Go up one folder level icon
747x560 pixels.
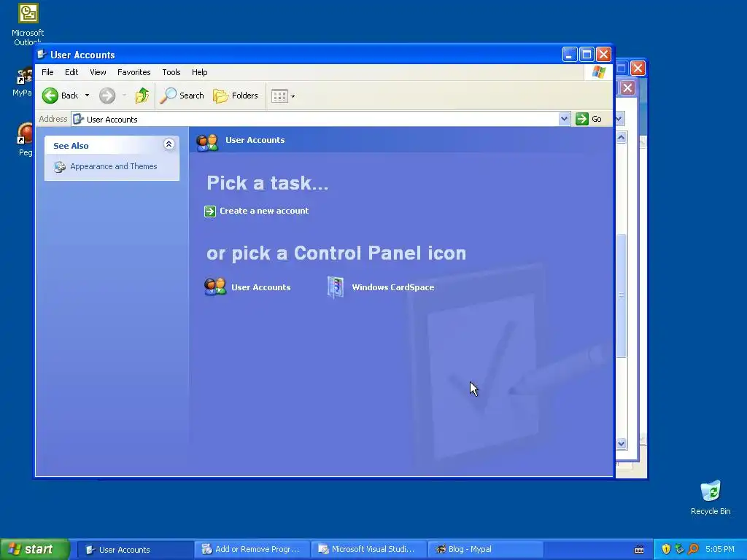pyautogui.click(x=142, y=96)
